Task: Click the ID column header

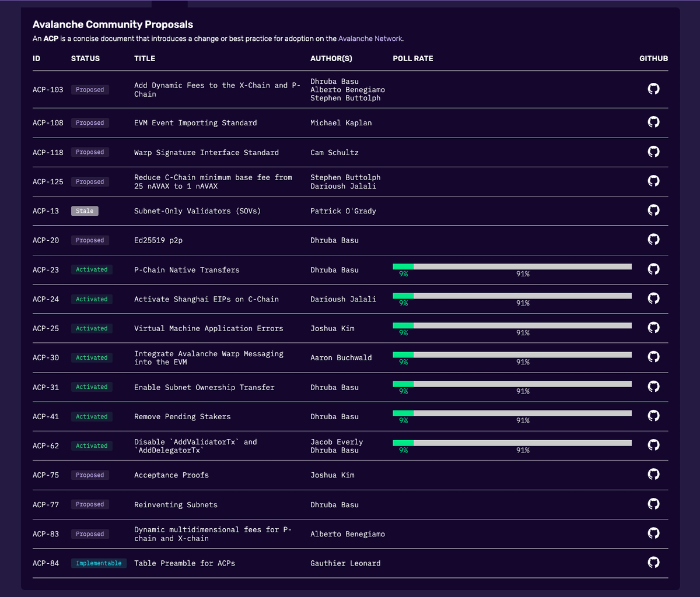Action: [37, 58]
